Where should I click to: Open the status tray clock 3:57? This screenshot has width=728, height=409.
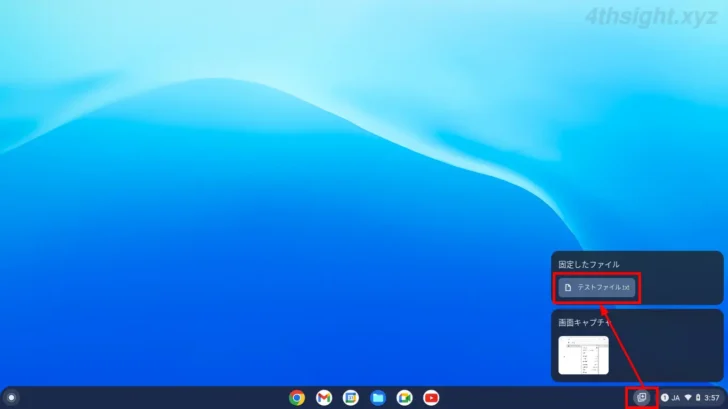[x=712, y=398]
